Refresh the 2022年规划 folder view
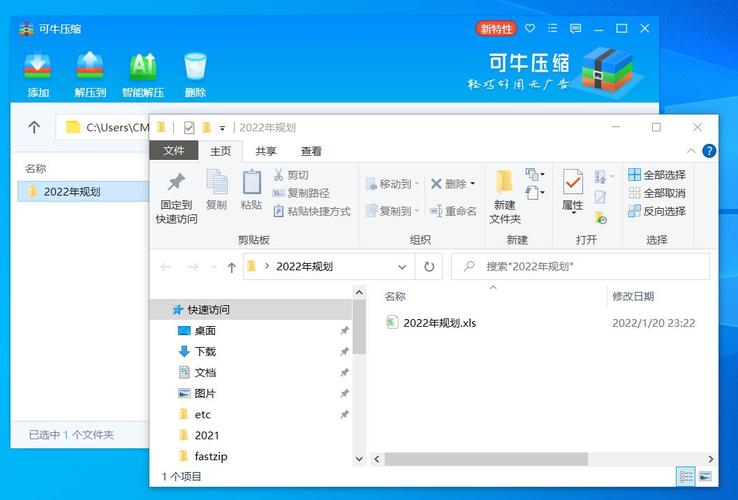 point(429,267)
